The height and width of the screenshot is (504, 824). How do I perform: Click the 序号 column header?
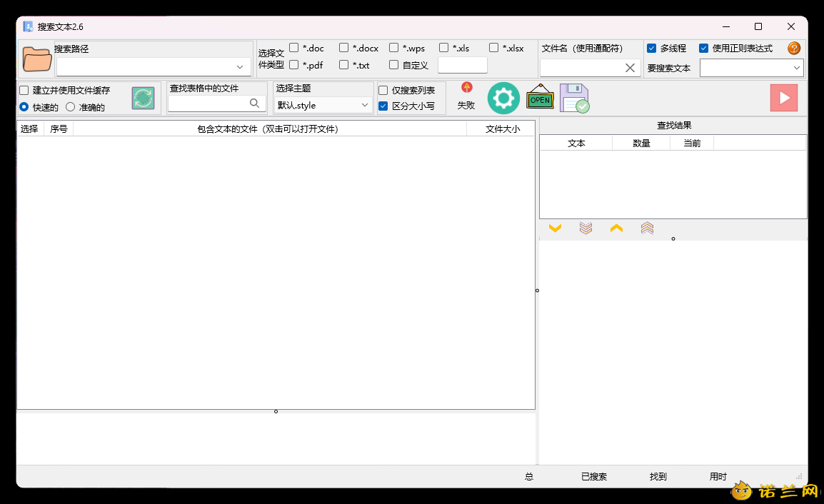coord(59,128)
